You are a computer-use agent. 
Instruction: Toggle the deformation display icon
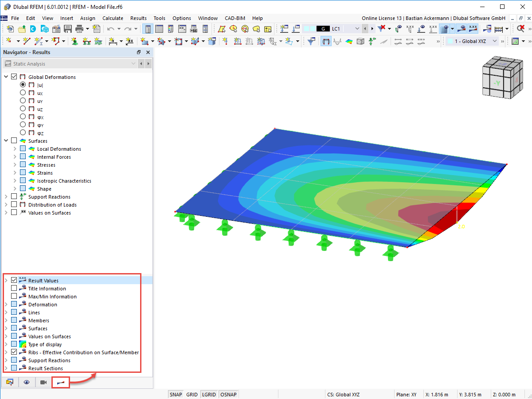[x=326, y=41]
